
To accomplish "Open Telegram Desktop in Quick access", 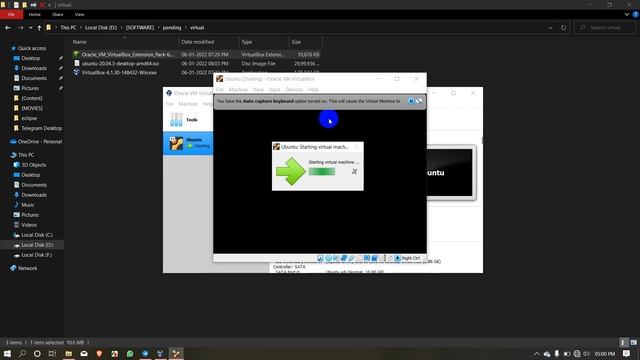I will point(41,128).
